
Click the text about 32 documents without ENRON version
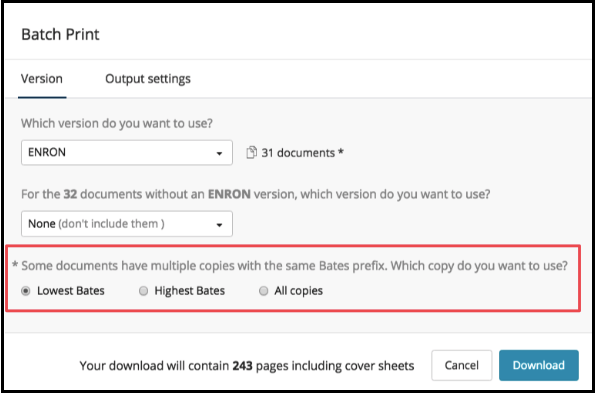coord(255,194)
